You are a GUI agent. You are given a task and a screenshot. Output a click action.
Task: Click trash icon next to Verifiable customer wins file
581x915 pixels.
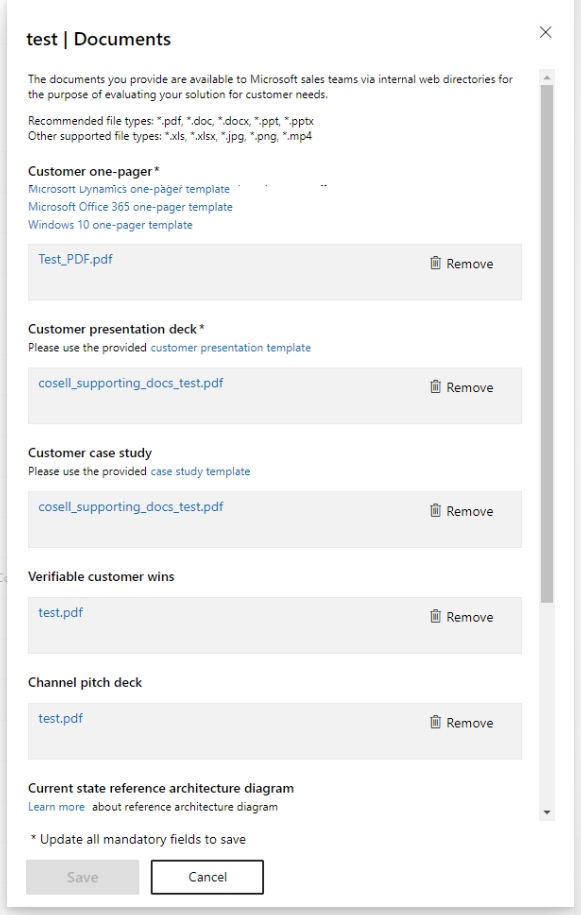pyautogui.click(x=435, y=616)
